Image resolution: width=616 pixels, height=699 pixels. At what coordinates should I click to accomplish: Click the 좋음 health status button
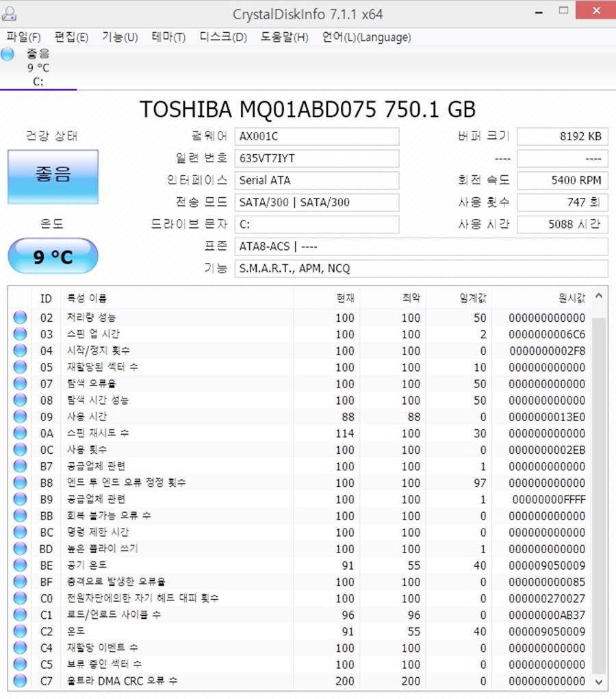[53, 177]
